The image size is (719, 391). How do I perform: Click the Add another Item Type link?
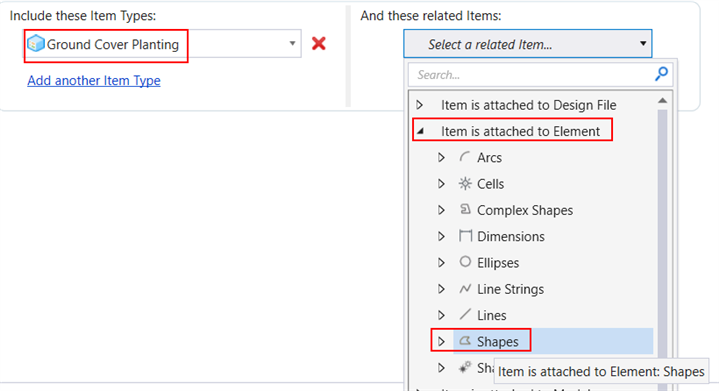click(x=94, y=81)
